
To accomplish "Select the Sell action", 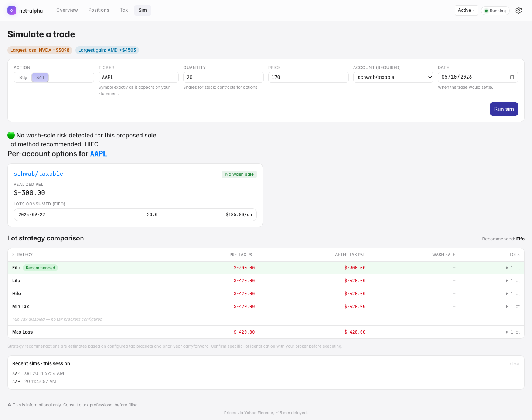I will point(40,78).
